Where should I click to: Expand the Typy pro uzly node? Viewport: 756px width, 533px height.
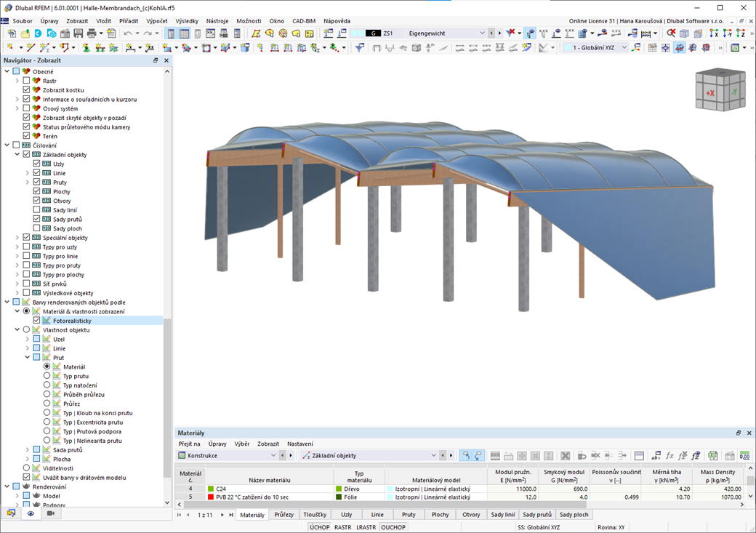[x=17, y=247]
